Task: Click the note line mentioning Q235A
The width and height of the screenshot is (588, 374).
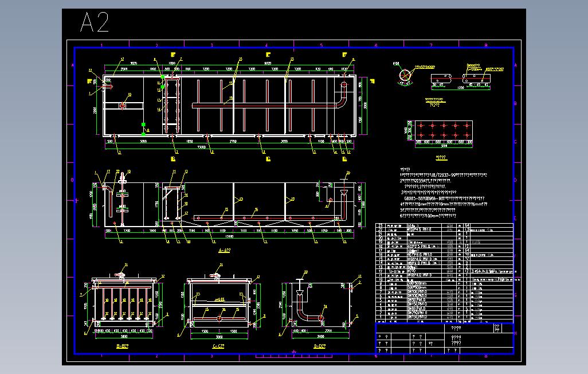Action: pyautogui.click(x=426, y=181)
